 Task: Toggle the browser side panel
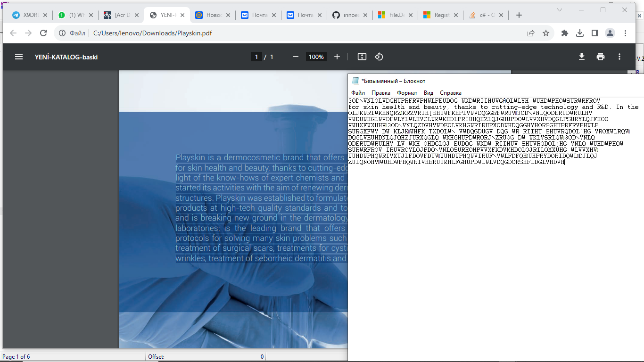pos(595,33)
